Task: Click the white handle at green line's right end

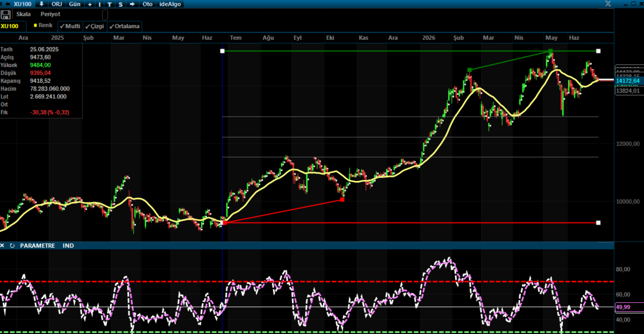Action: (x=598, y=51)
